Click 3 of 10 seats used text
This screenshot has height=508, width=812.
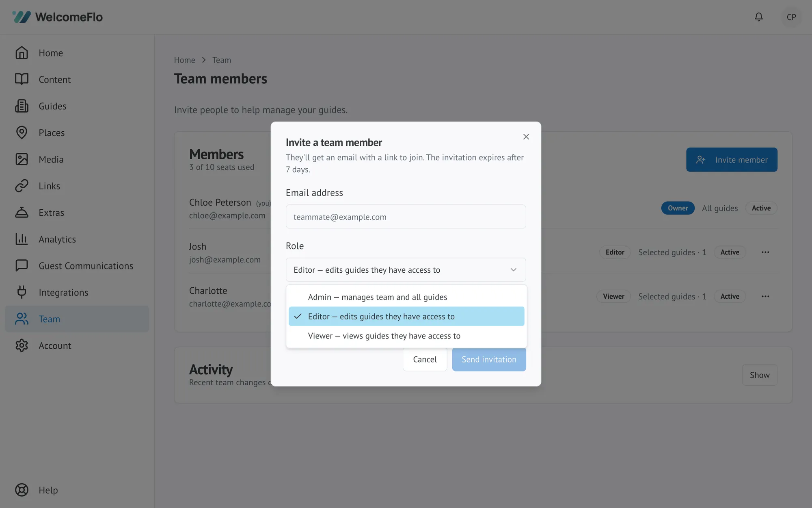coord(222,167)
